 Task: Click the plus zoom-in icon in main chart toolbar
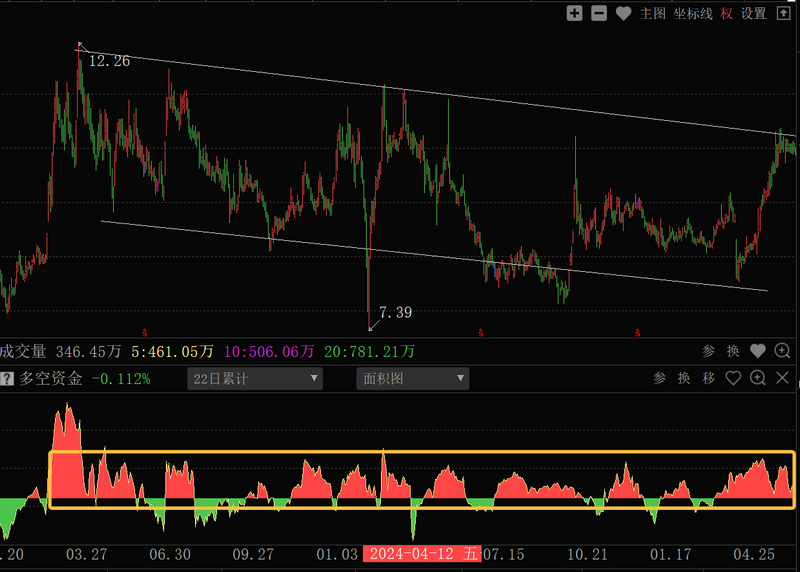574,13
